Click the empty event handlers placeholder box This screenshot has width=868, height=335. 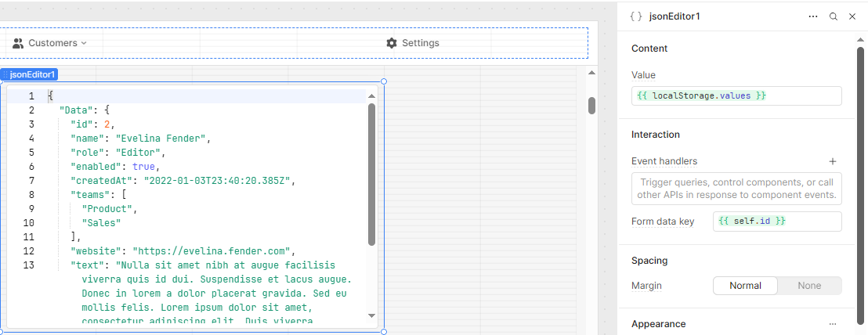(x=736, y=189)
